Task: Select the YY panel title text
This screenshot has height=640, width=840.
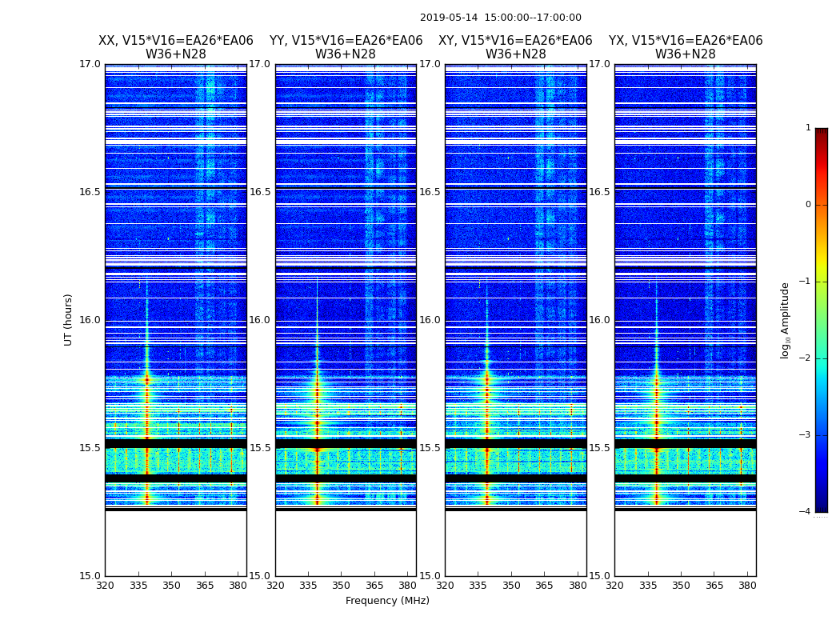Action: [346, 47]
